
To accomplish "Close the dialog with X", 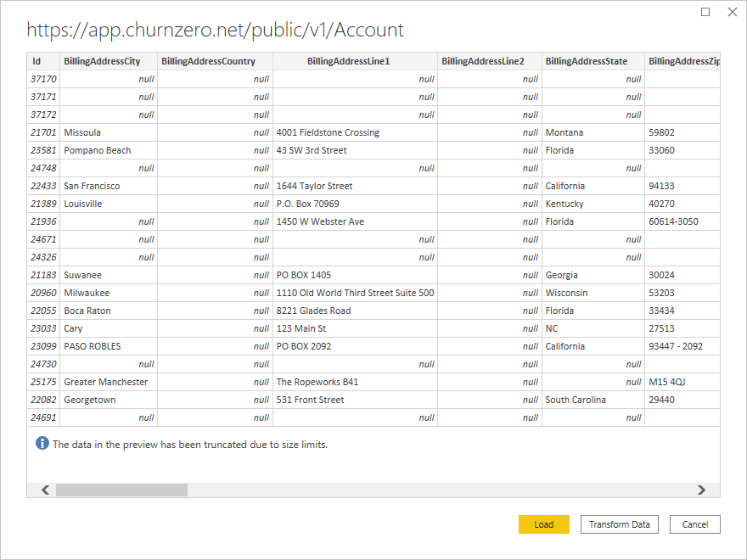I will [733, 12].
